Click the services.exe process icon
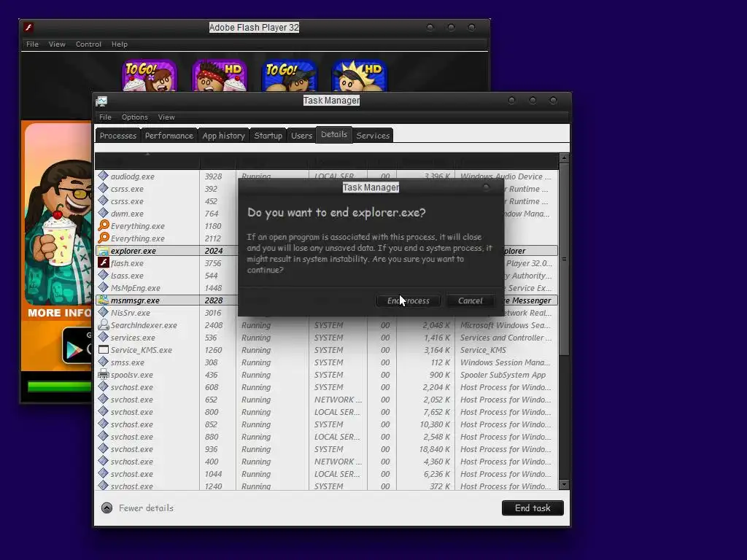 pyautogui.click(x=103, y=337)
